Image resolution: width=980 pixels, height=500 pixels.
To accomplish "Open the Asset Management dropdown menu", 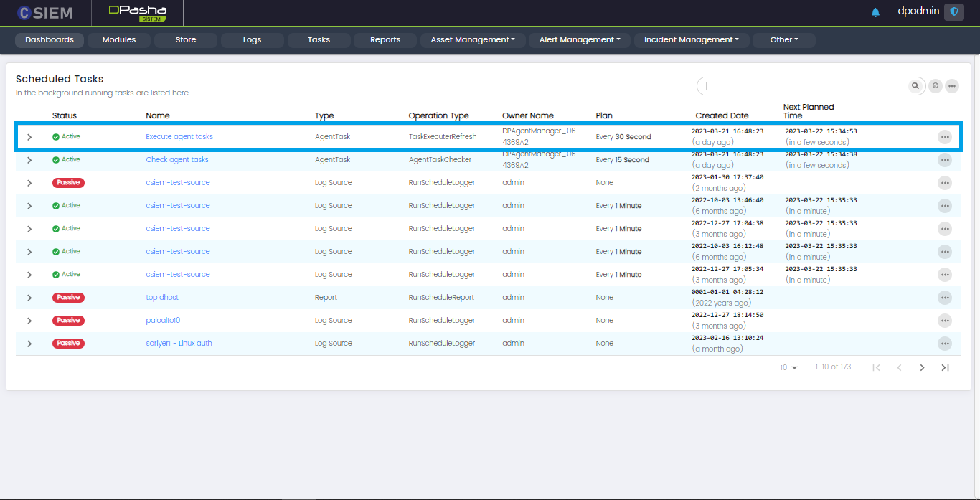I will [473, 40].
